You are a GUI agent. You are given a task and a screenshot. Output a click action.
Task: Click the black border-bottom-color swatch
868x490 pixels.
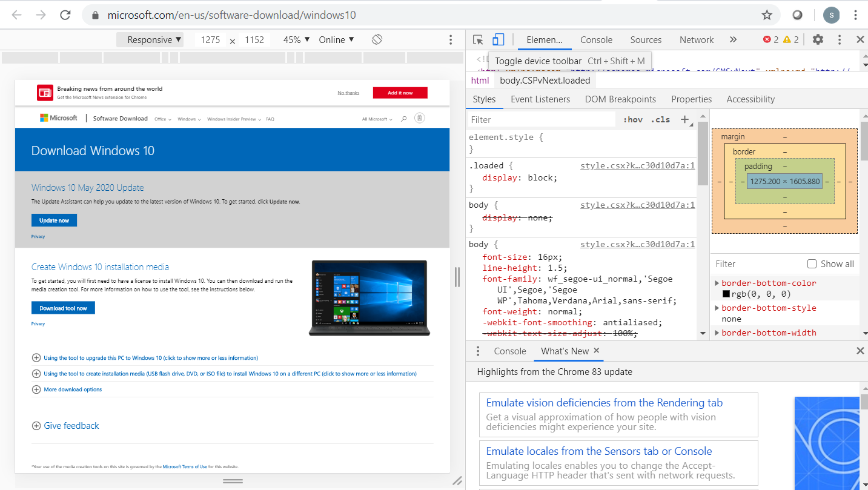(726, 294)
